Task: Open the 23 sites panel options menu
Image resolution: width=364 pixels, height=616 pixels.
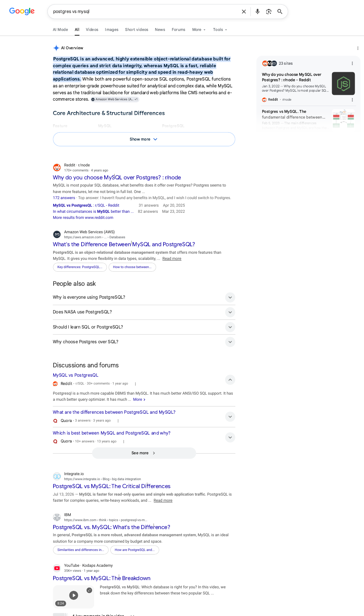Action: pos(352,63)
